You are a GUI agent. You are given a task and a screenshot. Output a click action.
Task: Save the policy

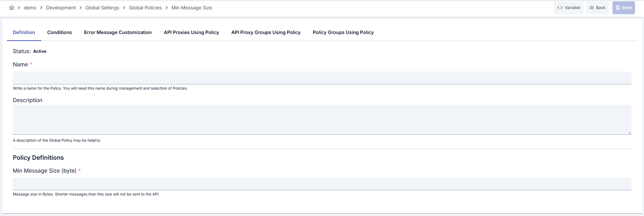pos(624,8)
